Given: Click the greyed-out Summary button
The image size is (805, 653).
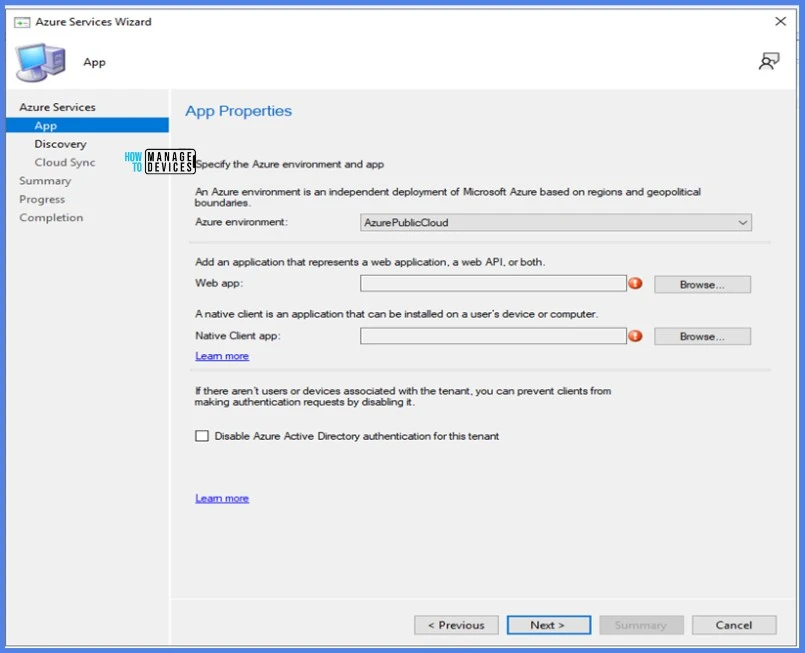Looking at the screenshot, I should click(641, 625).
